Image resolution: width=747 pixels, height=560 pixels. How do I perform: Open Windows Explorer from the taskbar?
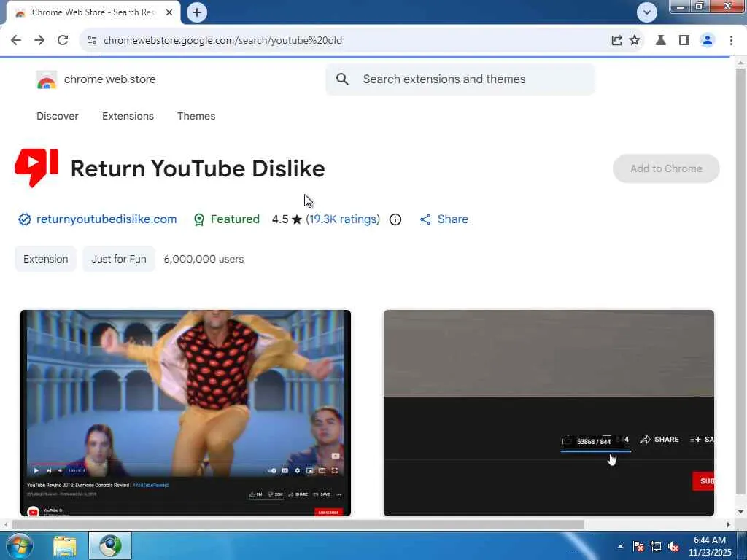coord(64,546)
